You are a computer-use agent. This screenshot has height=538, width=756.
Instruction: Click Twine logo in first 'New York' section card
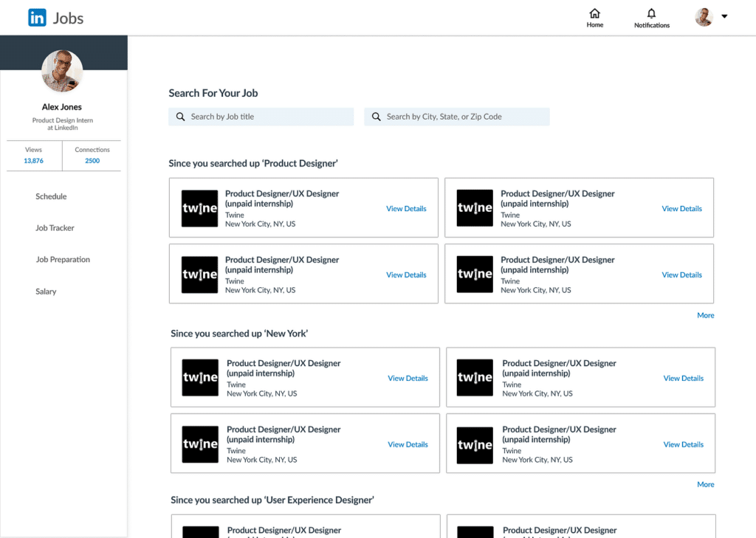[200, 377]
